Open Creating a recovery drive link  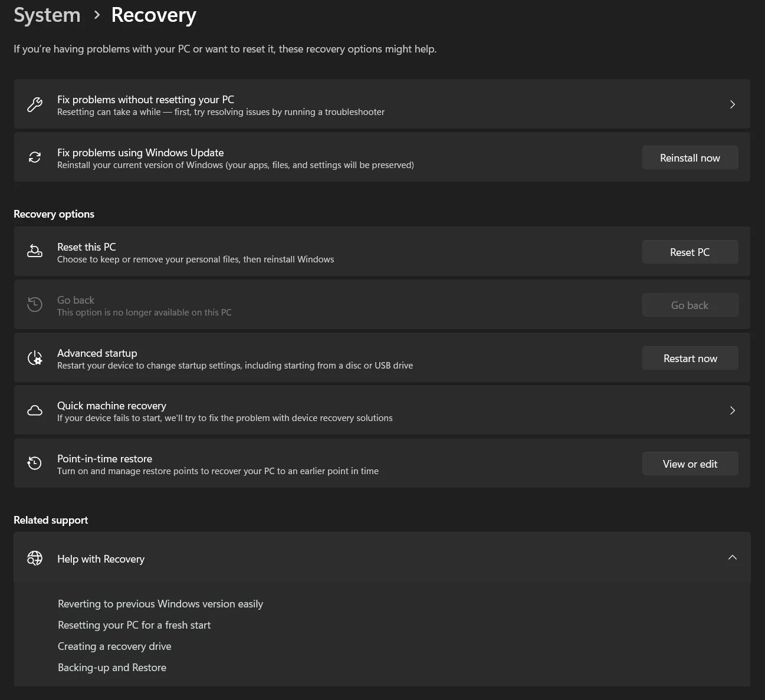point(114,646)
